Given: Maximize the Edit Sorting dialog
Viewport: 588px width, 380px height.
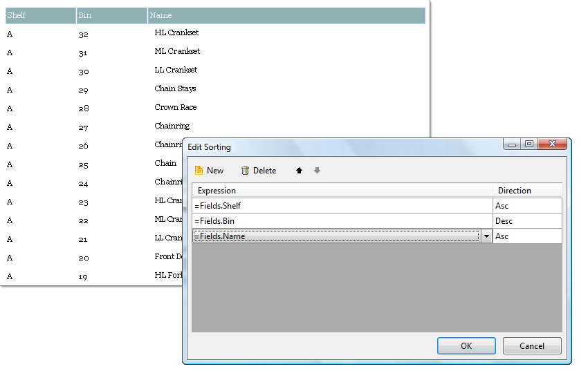Looking at the screenshot, I should [x=529, y=144].
